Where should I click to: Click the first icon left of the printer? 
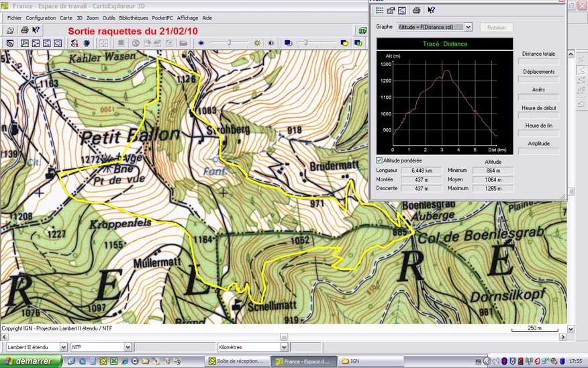[x=10, y=30]
